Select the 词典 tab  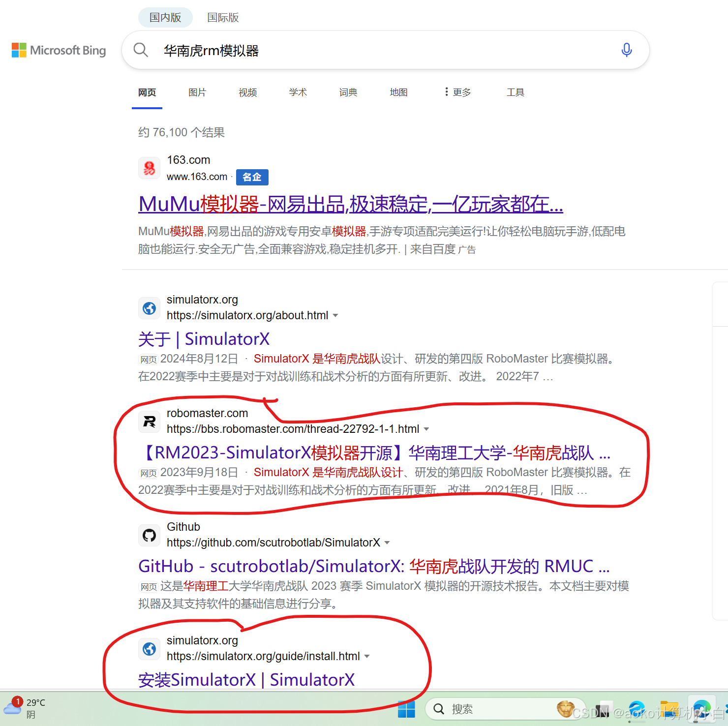tap(348, 92)
